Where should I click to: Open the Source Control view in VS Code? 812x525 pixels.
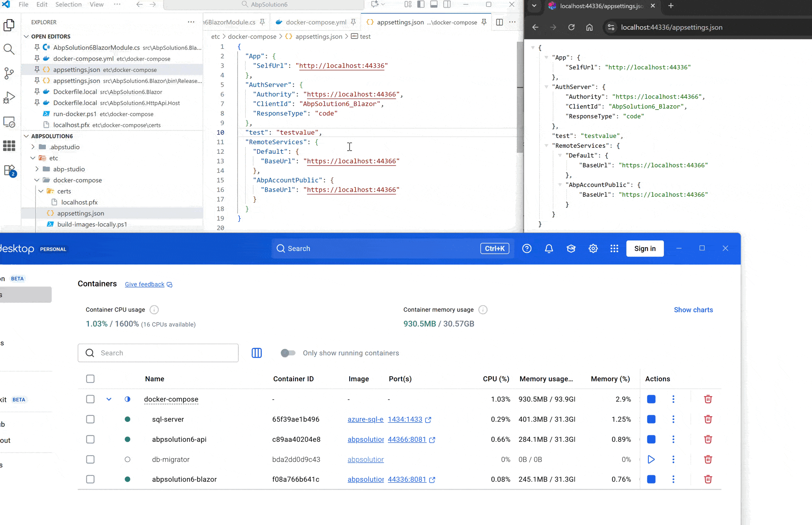9,73
